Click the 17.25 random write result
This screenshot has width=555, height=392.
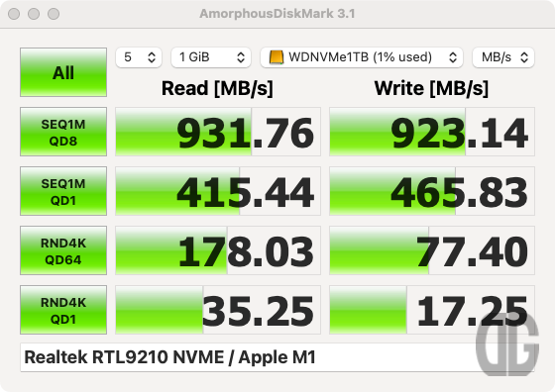click(x=432, y=310)
